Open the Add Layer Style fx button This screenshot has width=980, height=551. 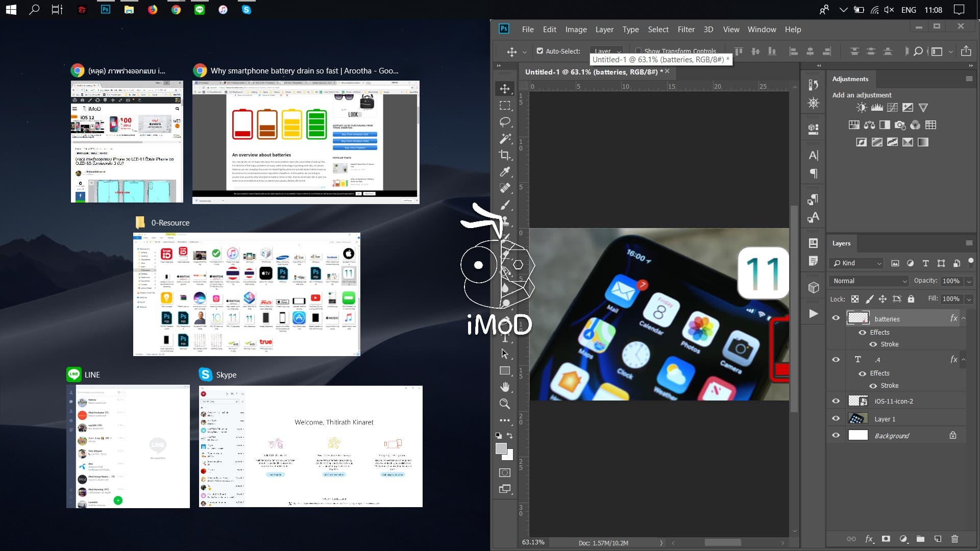869,539
